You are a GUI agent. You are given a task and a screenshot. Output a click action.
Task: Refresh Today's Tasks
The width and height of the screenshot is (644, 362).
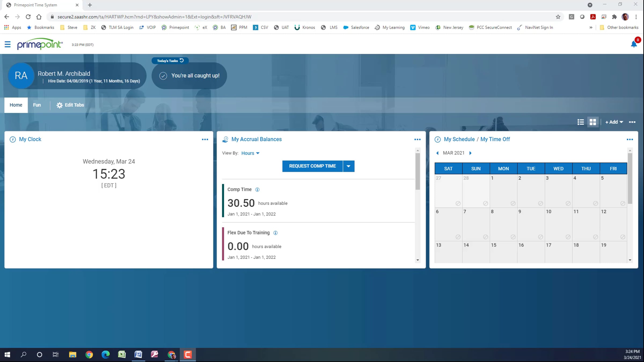tap(182, 60)
